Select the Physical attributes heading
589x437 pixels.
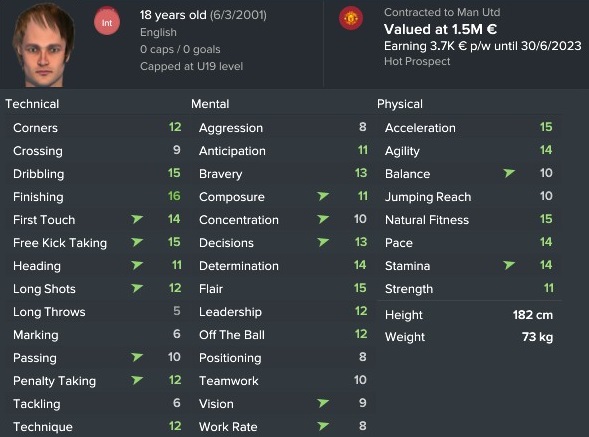(400, 104)
